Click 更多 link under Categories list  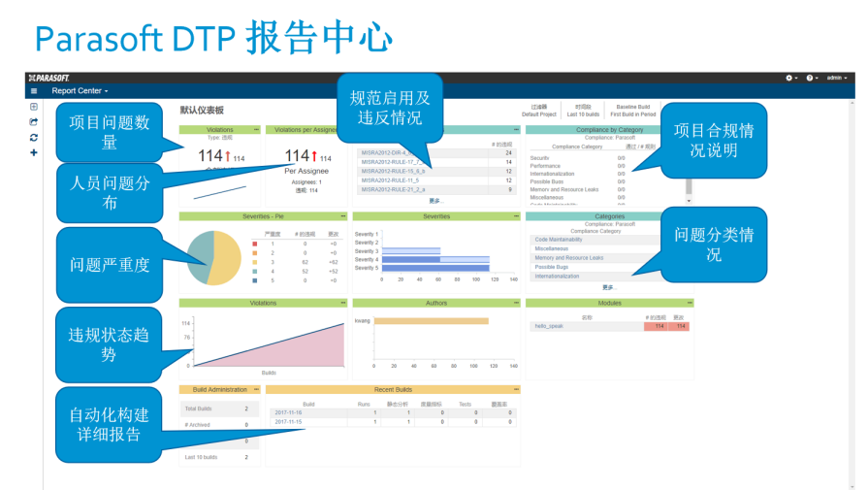coord(609,287)
